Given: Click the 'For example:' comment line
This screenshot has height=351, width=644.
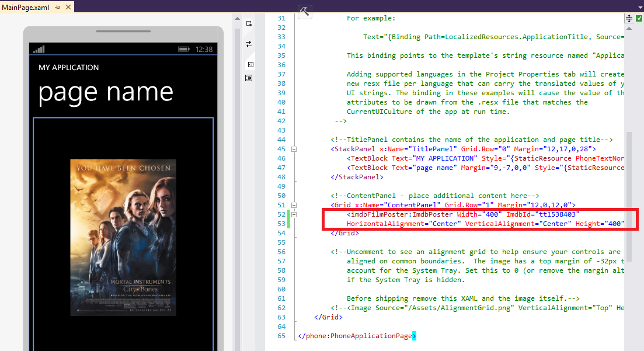Looking at the screenshot, I should (371, 18).
